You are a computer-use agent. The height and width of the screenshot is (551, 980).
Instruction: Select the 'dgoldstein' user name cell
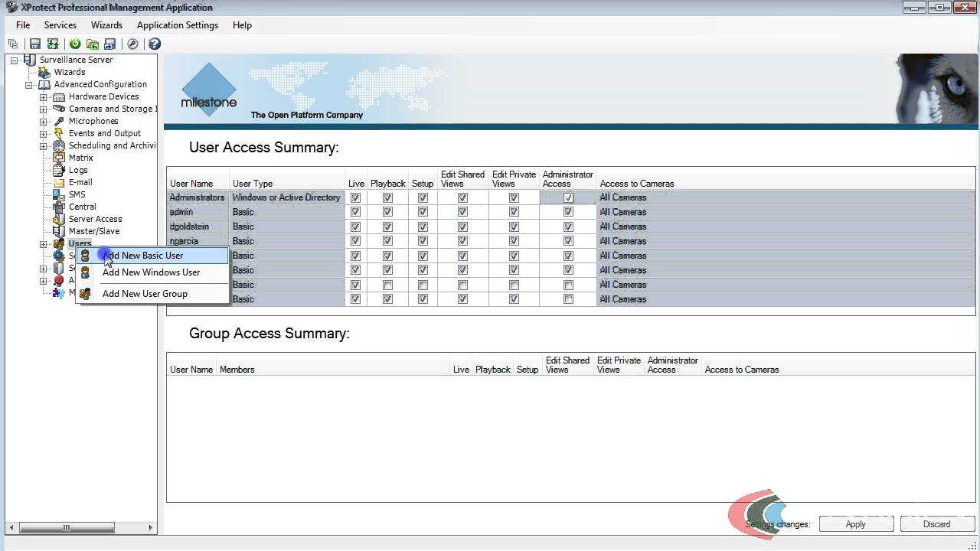198,227
